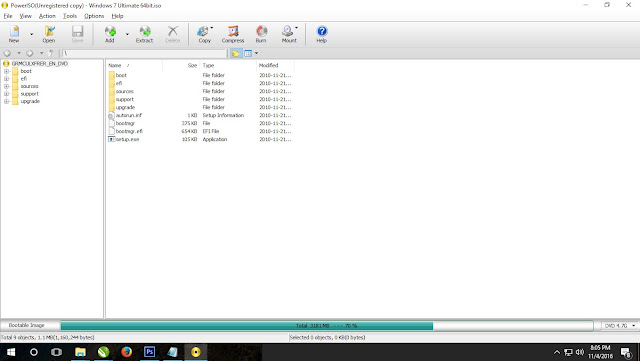Screen dimensions: 640x361
Task: Expand the efi folder in tree
Action: pos(6,78)
